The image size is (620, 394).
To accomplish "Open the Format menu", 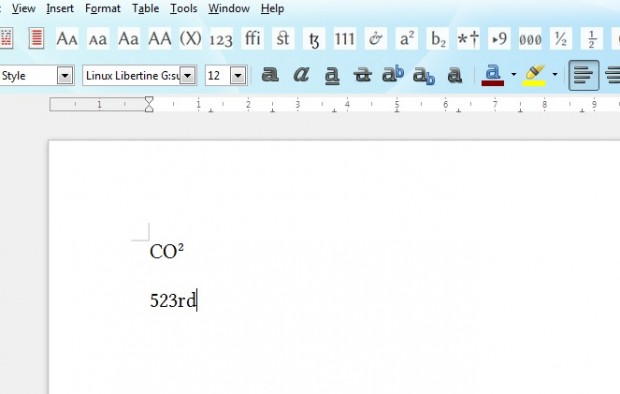I will 103,8.
